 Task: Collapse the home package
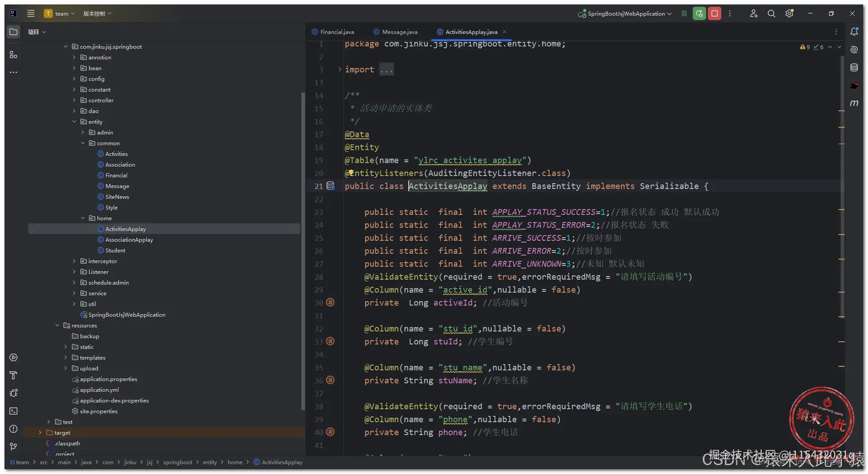(83, 218)
